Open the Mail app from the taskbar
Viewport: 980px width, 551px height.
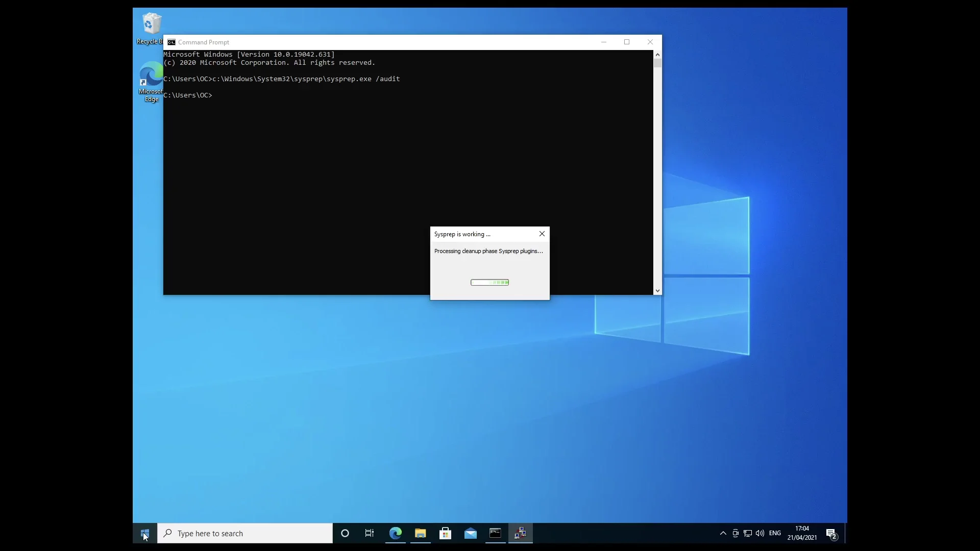(x=471, y=533)
